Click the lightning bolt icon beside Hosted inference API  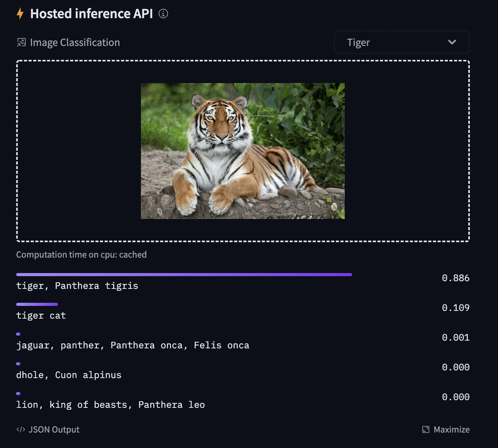point(19,14)
